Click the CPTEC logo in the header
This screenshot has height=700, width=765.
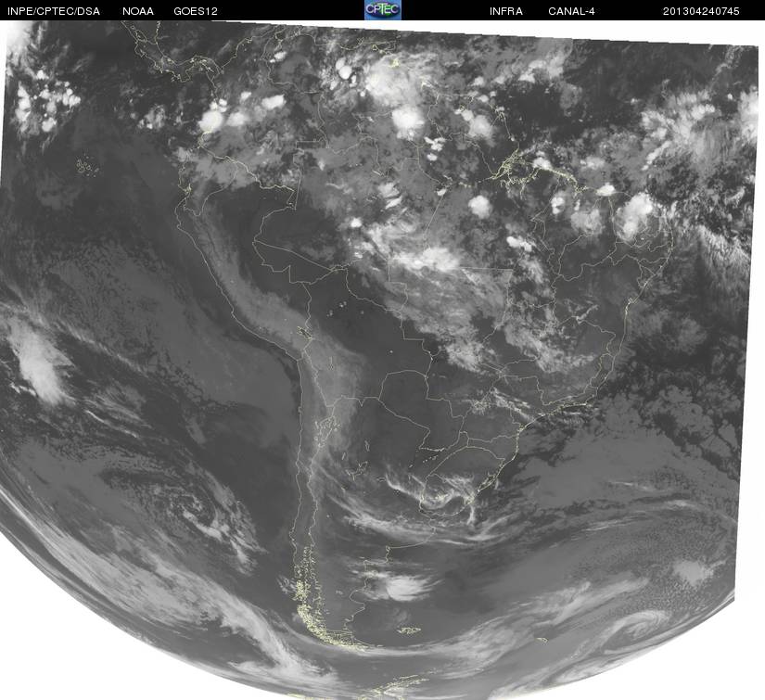tap(383, 10)
